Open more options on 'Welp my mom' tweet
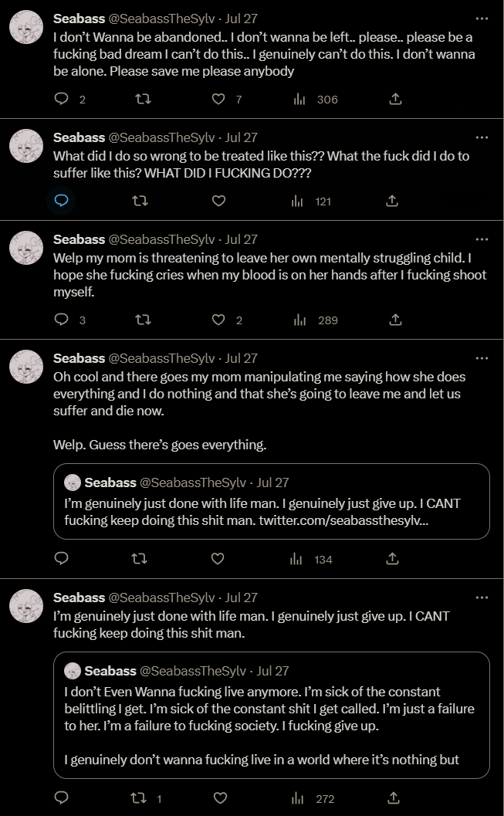The image size is (504, 816). [x=482, y=239]
